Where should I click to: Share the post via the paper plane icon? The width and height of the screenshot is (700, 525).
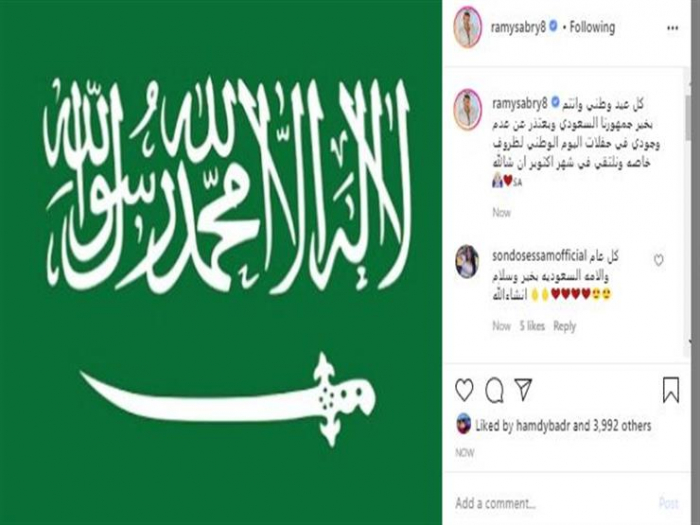[523, 389]
